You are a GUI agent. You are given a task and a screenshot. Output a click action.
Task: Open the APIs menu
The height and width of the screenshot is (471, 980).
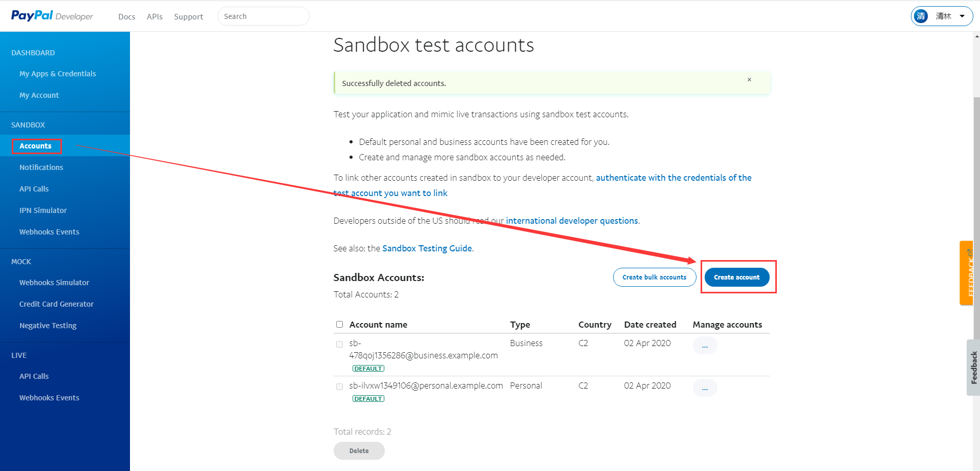(x=155, y=16)
